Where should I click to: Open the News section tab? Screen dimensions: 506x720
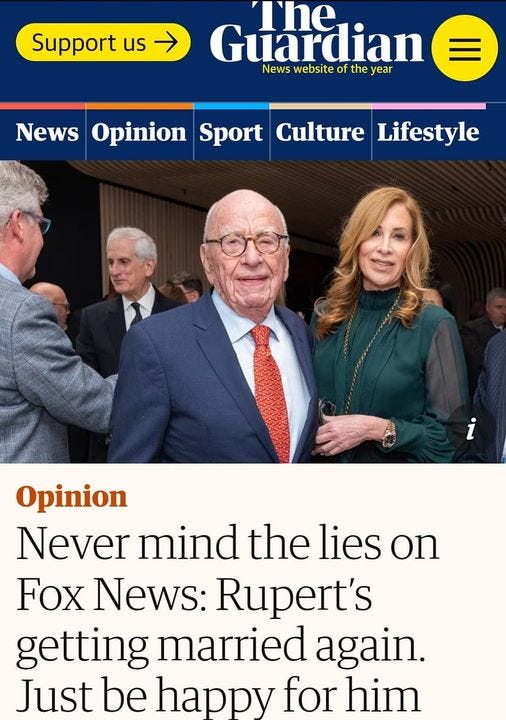47,133
